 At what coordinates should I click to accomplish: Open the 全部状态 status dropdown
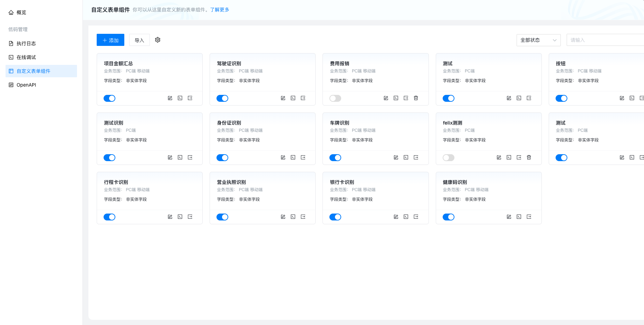click(538, 40)
